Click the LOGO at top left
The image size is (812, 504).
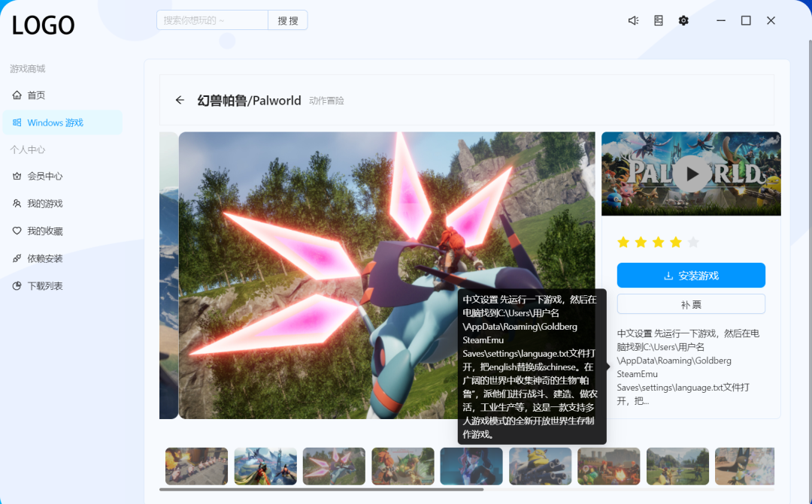(x=43, y=26)
